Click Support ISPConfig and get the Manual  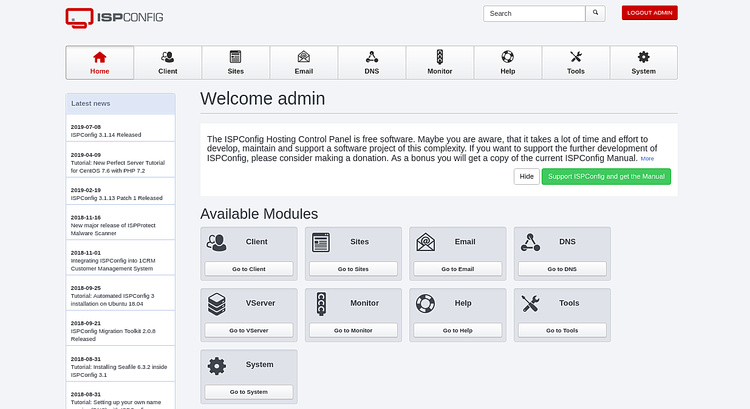point(606,177)
